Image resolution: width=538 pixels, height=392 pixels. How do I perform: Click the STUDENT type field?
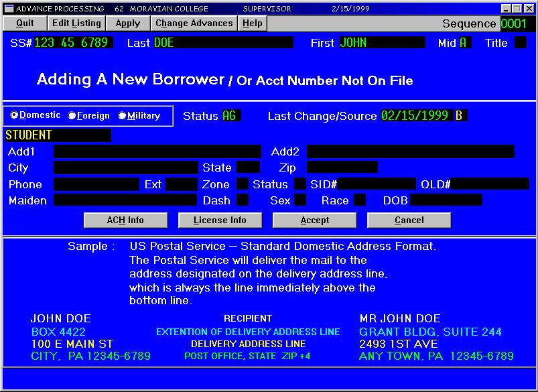click(x=58, y=135)
